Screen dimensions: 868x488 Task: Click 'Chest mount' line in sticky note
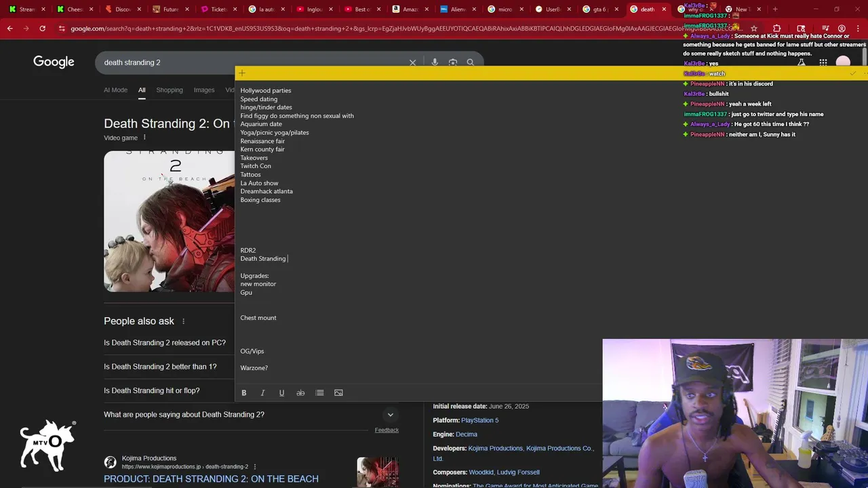coord(258,318)
